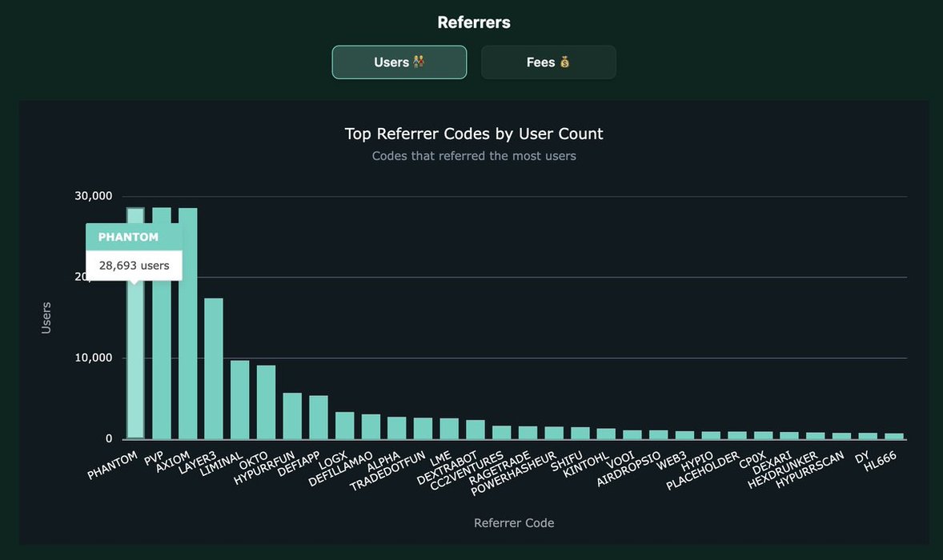Click the OKTO axis label
Viewport: 943px width, 560px height.
coord(253,460)
